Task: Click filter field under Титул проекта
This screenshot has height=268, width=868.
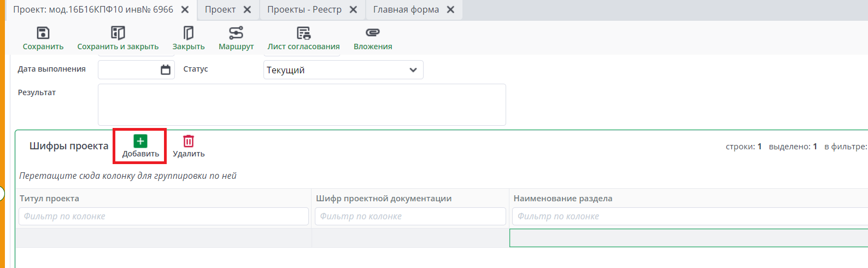Action: coord(163,217)
